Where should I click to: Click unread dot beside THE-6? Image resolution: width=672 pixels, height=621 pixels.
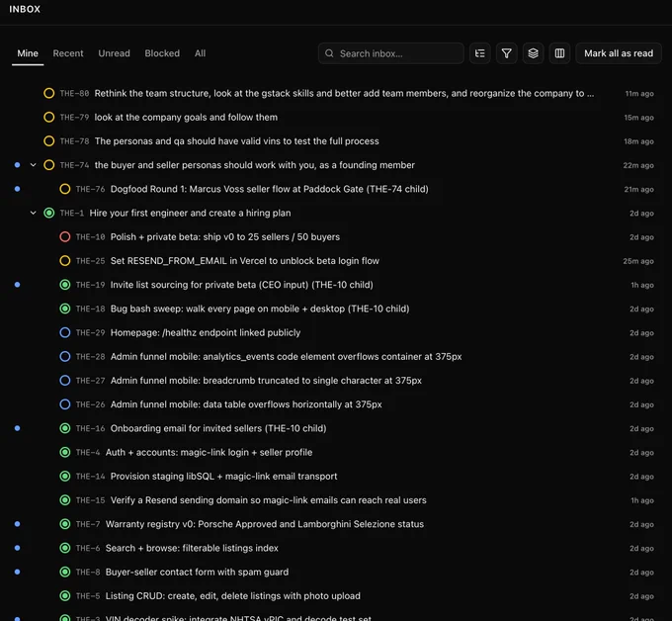[x=17, y=548]
